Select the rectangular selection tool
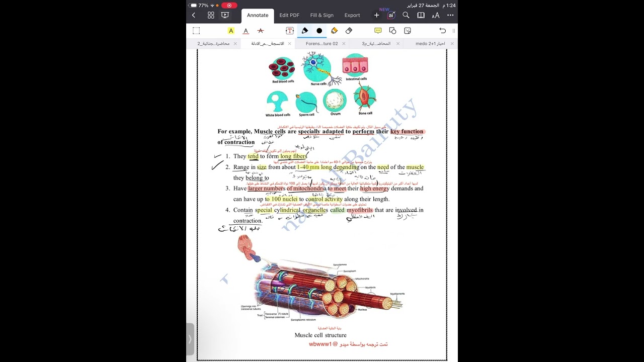Screen dimensions: 644x362 [196, 31]
